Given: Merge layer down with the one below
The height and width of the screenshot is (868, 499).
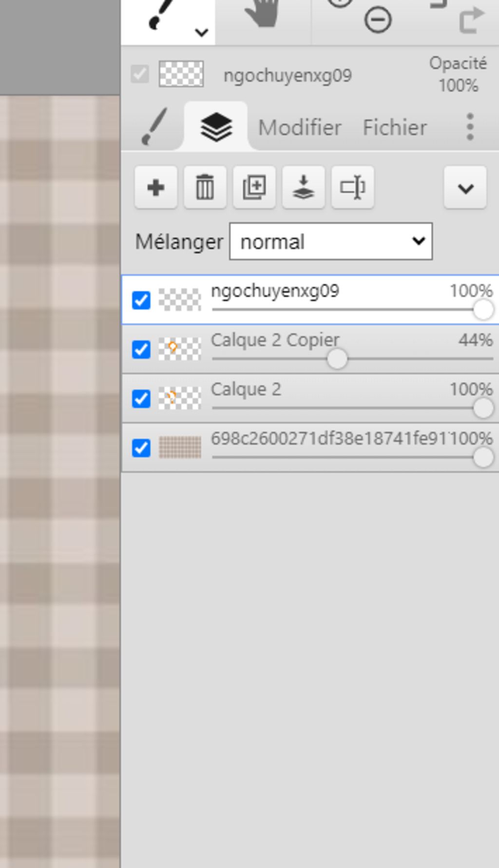Looking at the screenshot, I should coord(304,188).
